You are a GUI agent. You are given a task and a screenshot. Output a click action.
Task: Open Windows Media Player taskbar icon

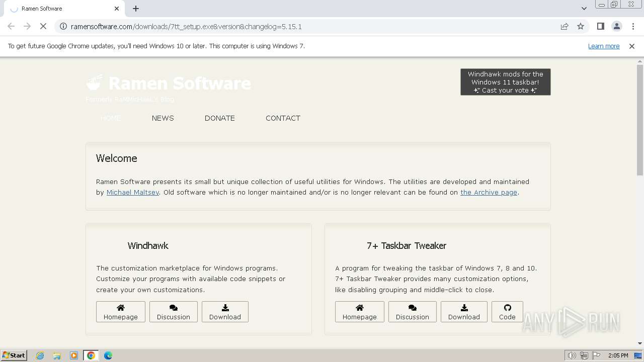(x=74, y=355)
